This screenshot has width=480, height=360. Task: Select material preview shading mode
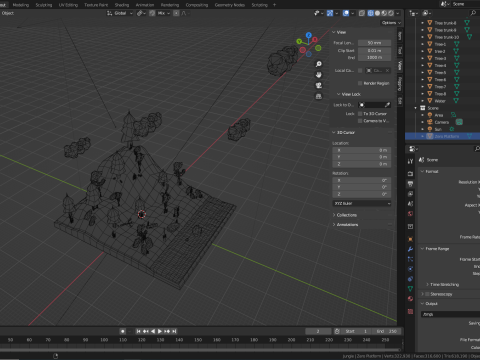coord(384,13)
